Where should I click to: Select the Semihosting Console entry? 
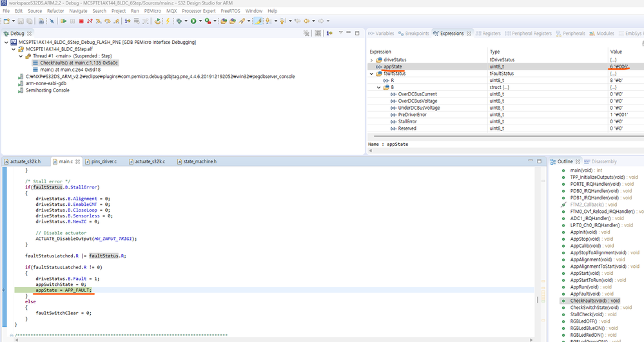point(44,90)
